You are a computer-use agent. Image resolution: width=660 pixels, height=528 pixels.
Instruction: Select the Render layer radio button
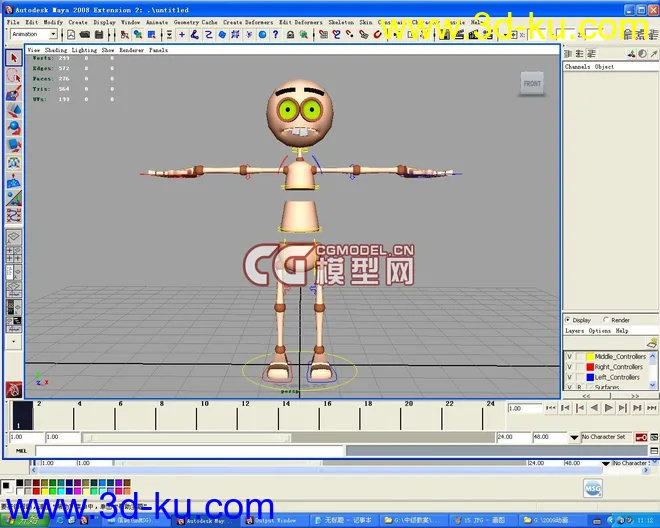(x=606, y=320)
